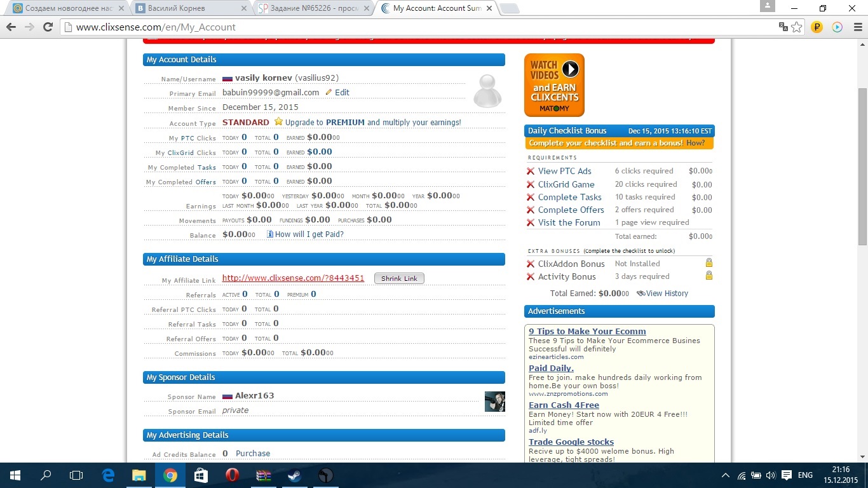The width and height of the screenshot is (868, 488).
Task: Open the Complete Tasks checklist link
Action: coord(570,197)
